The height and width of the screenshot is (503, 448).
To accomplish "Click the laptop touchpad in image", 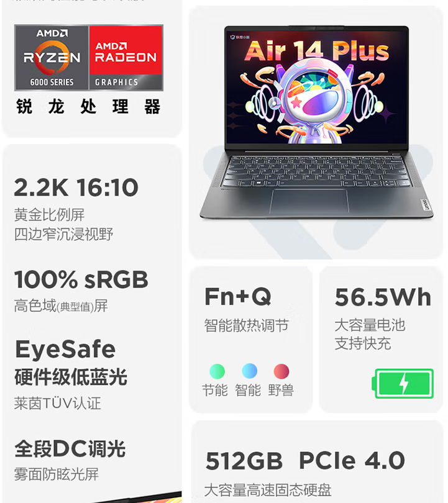I will tap(309, 201).
